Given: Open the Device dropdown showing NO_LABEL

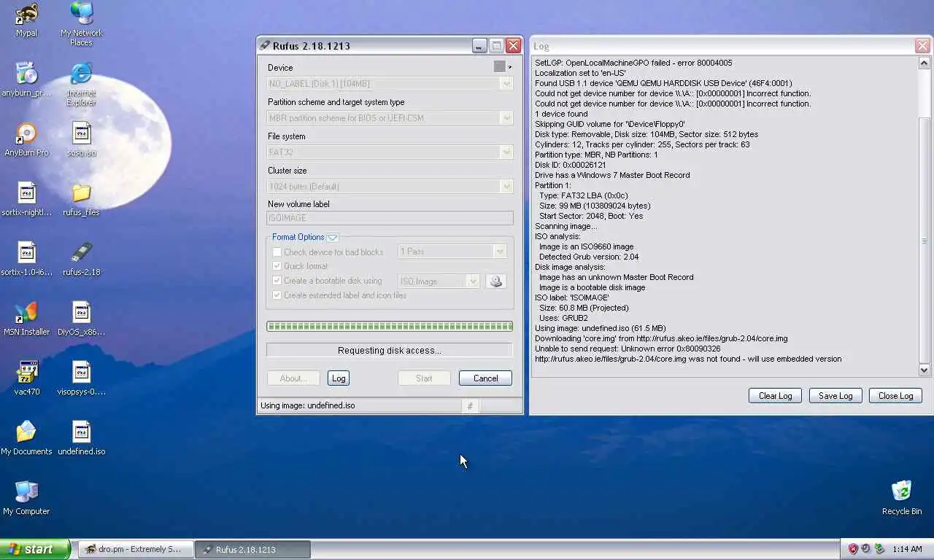Looking at the screenshot, I should [390, 84].
